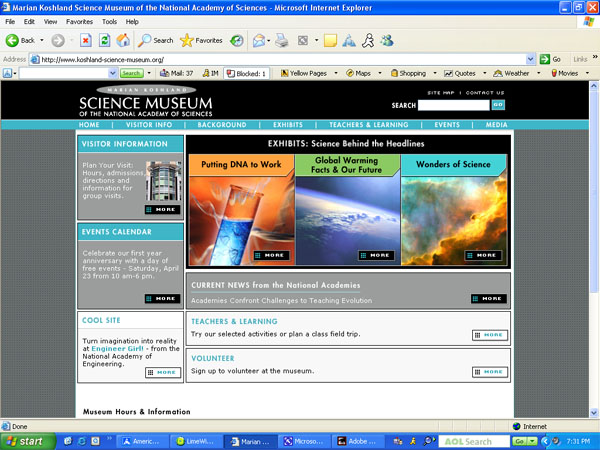Viewport: 600px width, 450px height.
Task: Open the Maps dropdown arrow
Action: coord(380,73)
